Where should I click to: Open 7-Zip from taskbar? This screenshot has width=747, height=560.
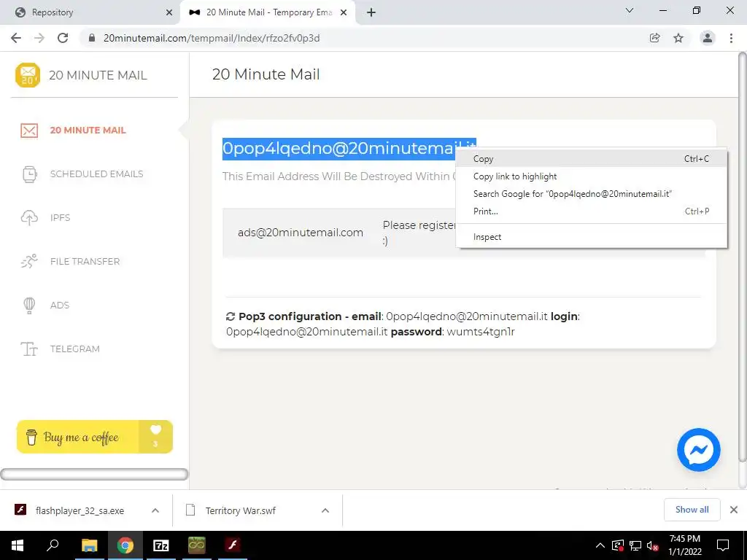coord(161,545)
